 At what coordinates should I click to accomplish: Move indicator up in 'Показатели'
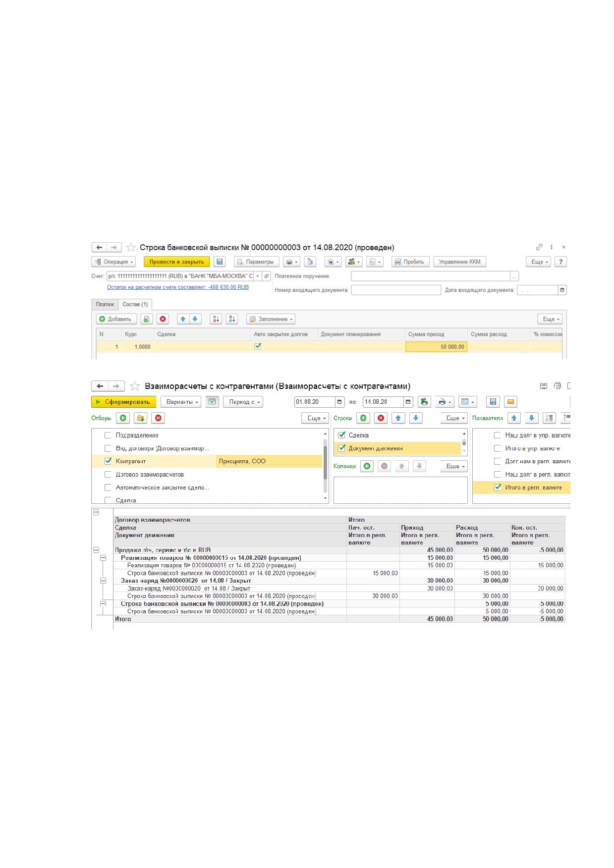[514, 418]
